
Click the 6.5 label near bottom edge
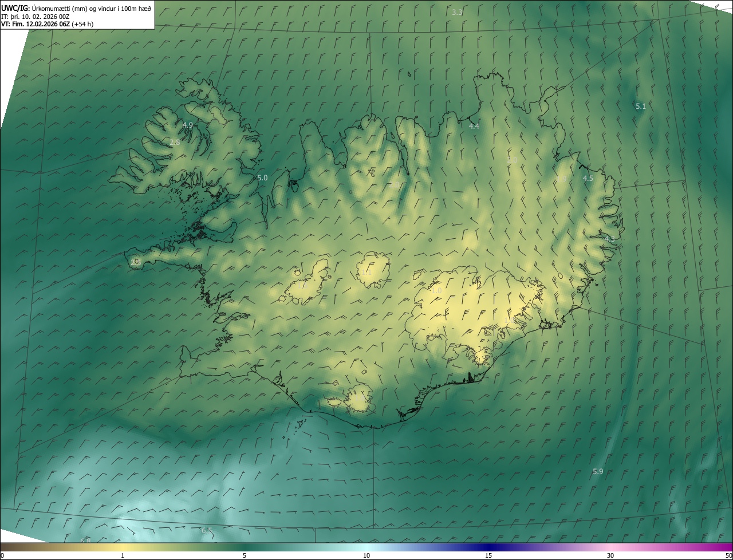(207, 531)
